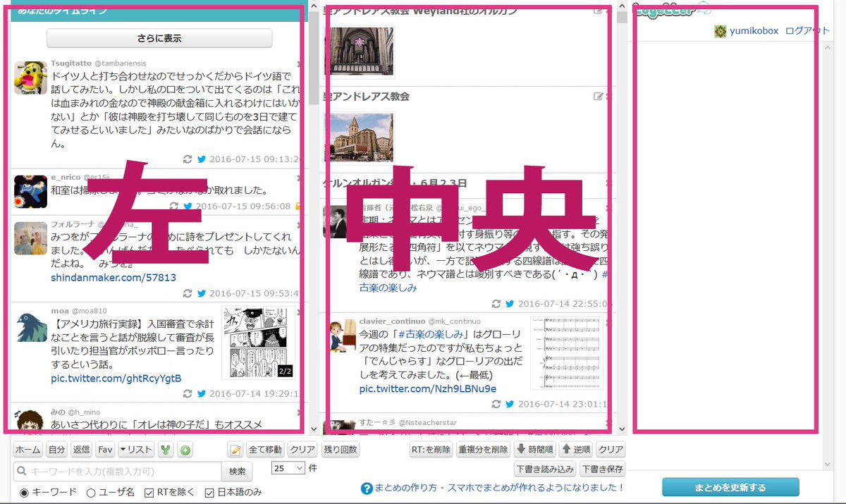Open the pencil note icon button

pyautogui.click(x=235, y=450)
